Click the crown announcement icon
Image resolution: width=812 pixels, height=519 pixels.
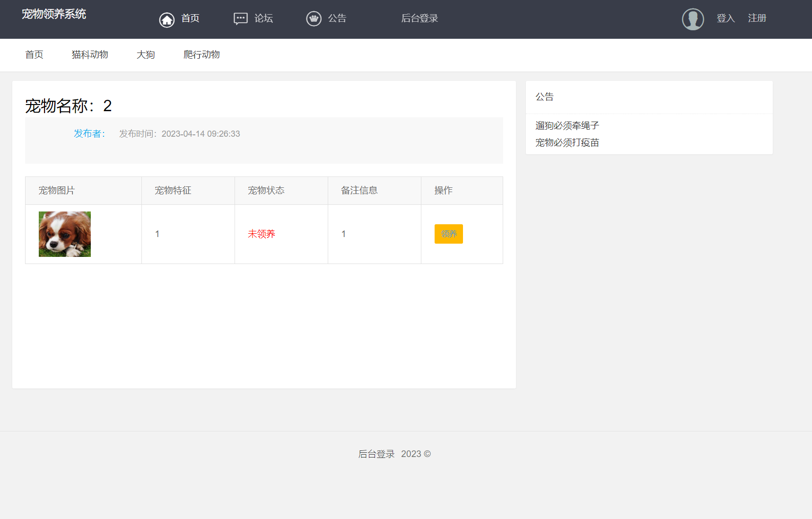[314, 19]
